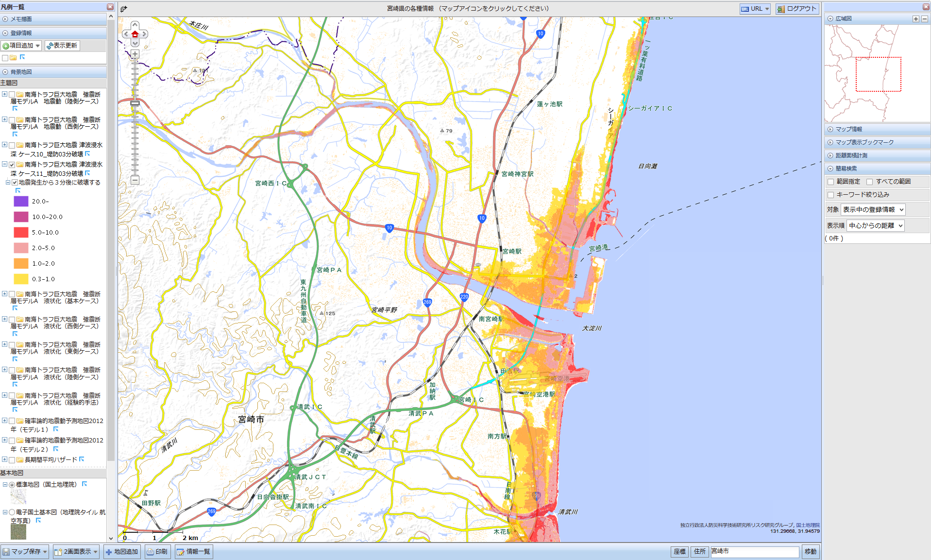This screenshot has width=931, height=560.
Task: Click the map zoom-out minus button
Action: coord(135,180)
